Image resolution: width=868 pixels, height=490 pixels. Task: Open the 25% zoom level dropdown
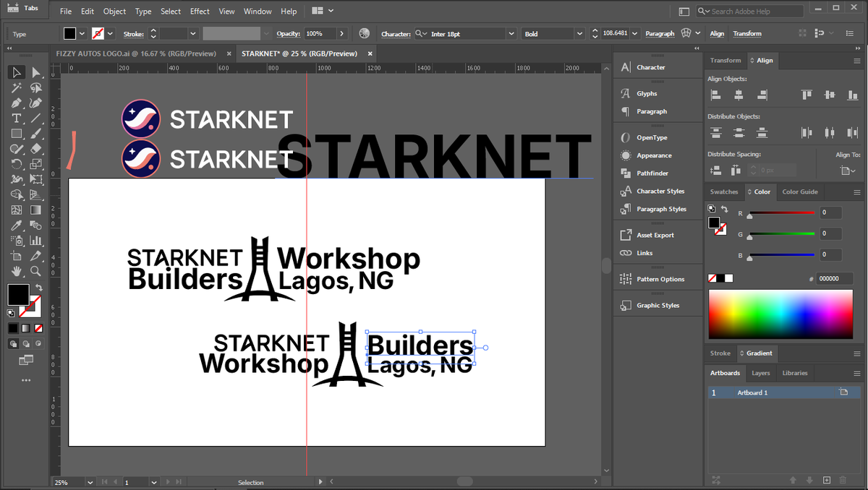90,482
